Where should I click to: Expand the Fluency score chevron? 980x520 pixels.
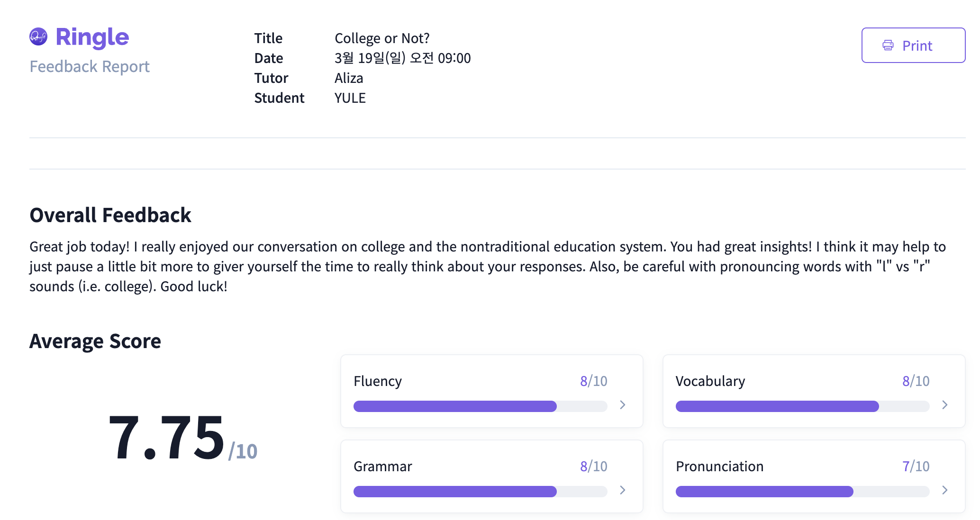[x=623, y=404]
